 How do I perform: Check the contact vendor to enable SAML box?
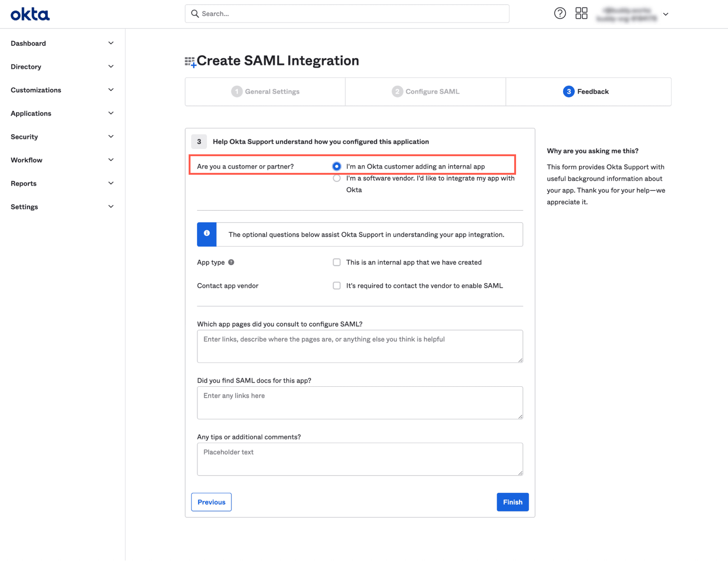[x=336, y=286]
